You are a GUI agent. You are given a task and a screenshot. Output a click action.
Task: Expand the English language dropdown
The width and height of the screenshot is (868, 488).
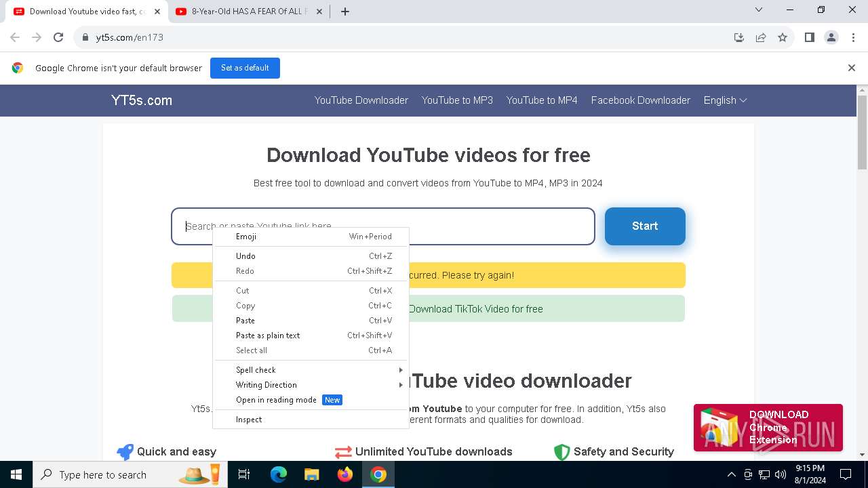click(x=725, y=100)
